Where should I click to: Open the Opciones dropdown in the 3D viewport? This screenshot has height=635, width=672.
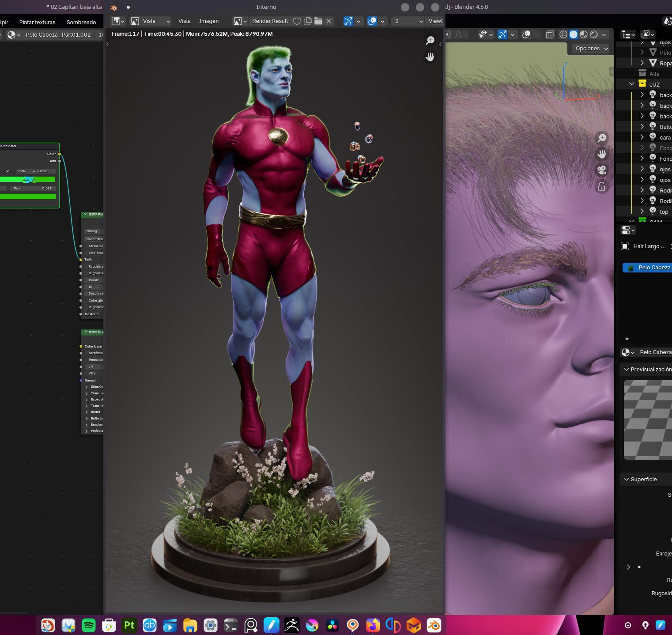[x=590, y=49]
